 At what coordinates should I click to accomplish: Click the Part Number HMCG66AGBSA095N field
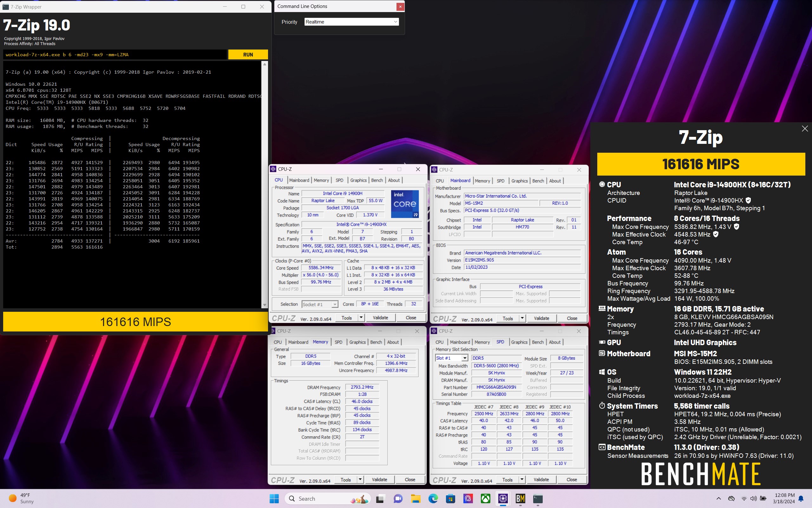click(x=496, y=387)
